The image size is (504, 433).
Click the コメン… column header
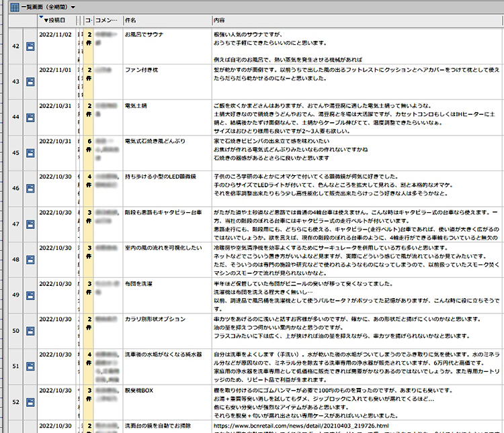tap(108, 21)
